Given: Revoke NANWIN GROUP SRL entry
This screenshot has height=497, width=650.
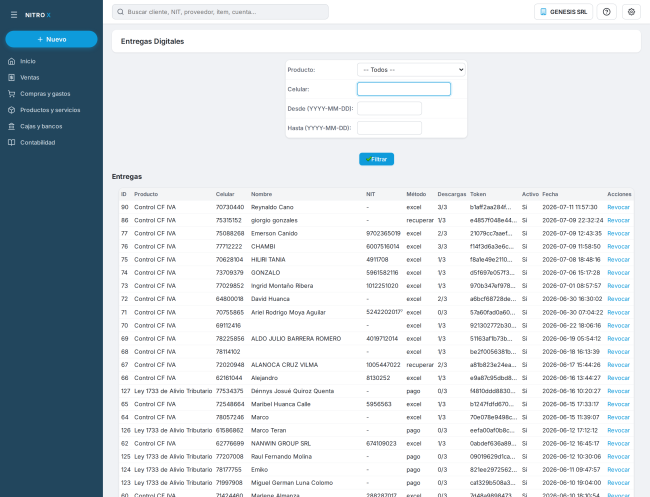Looking at the screenshot, I should tap(618, 444).
